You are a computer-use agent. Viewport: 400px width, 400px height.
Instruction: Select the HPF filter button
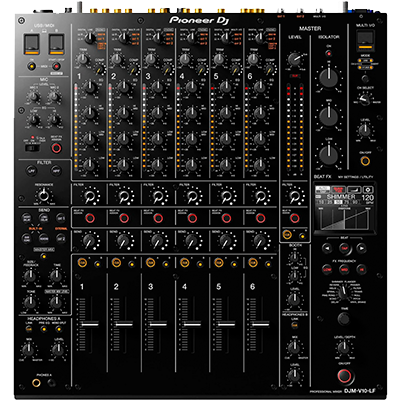56,171
